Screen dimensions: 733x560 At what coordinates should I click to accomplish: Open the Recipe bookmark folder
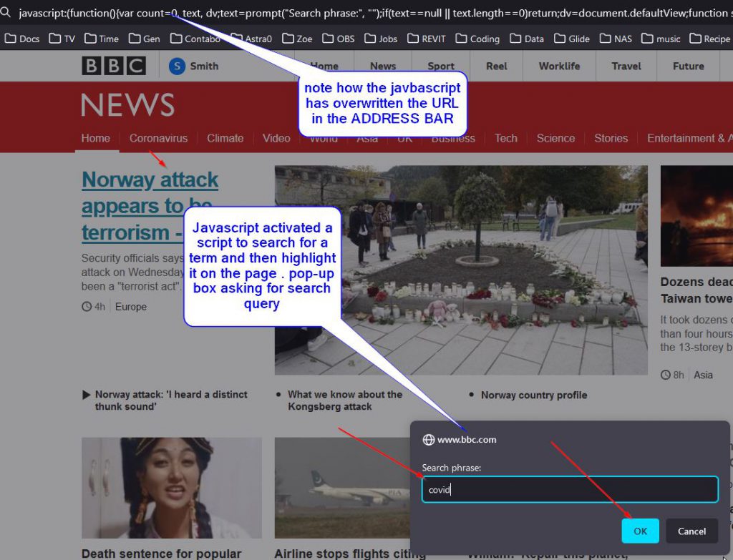pos(709,39)
